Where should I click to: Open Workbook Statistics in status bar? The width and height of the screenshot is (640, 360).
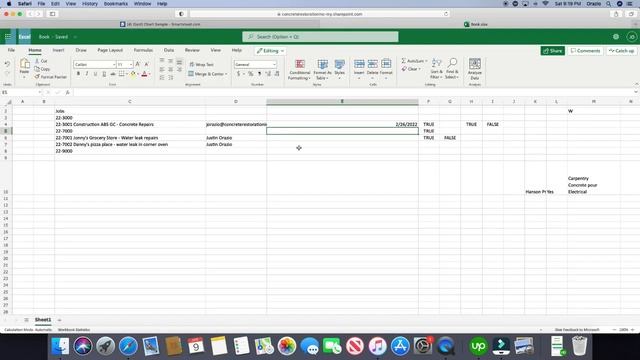click(x=74, y=329)
